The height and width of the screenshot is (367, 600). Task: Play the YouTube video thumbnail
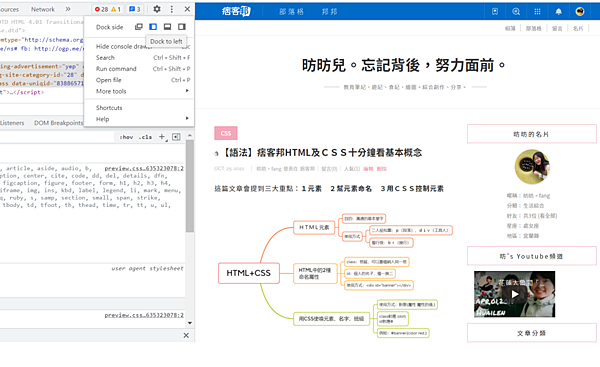point(515,294)
